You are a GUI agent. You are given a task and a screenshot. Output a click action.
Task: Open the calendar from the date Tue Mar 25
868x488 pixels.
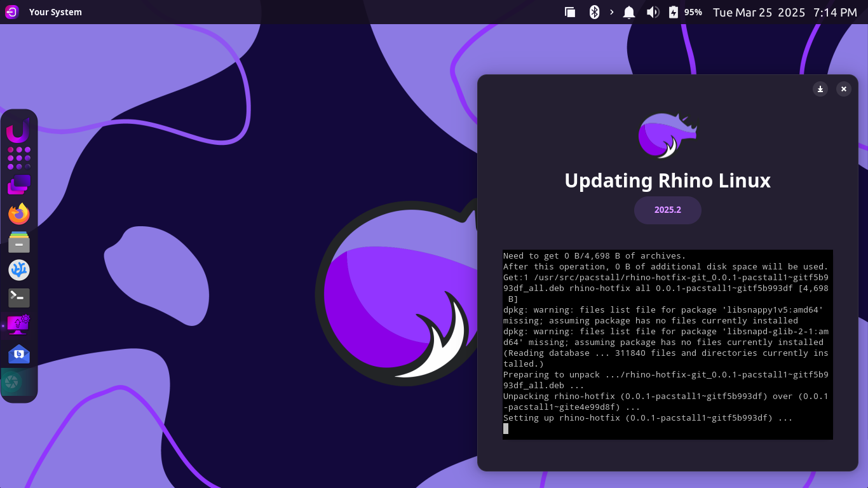[759, 12]
